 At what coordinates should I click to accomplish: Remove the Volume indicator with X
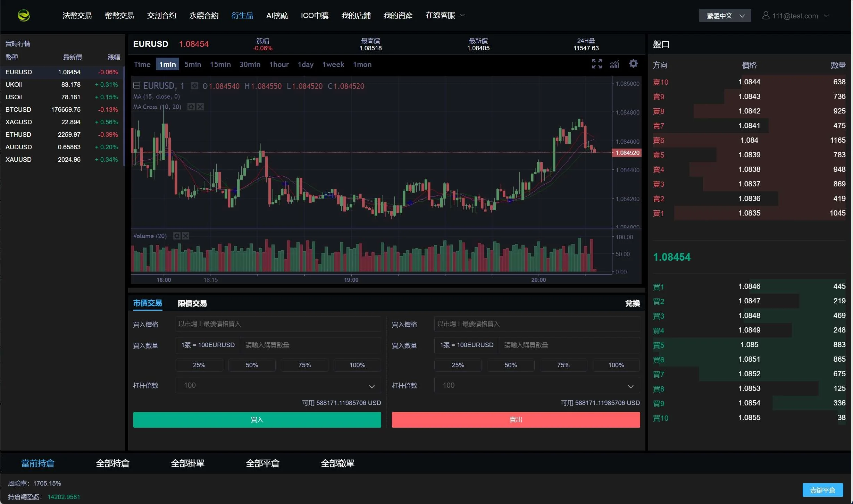click(186, 236)
